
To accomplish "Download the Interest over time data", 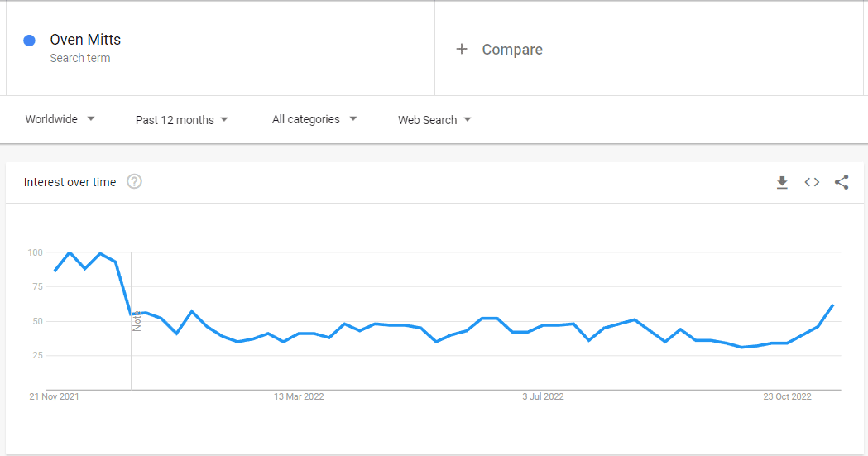I will (782, 182).
